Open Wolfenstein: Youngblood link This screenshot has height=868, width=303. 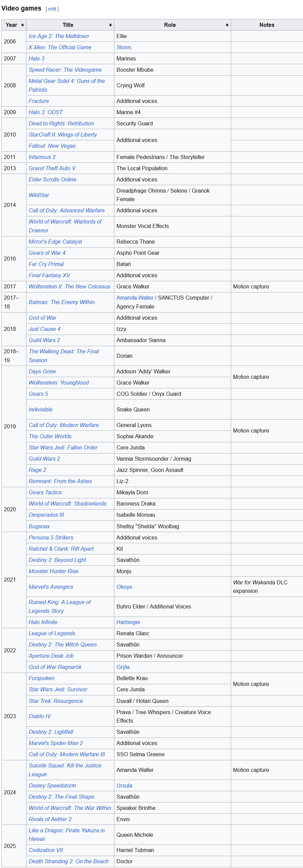[59, 383]
